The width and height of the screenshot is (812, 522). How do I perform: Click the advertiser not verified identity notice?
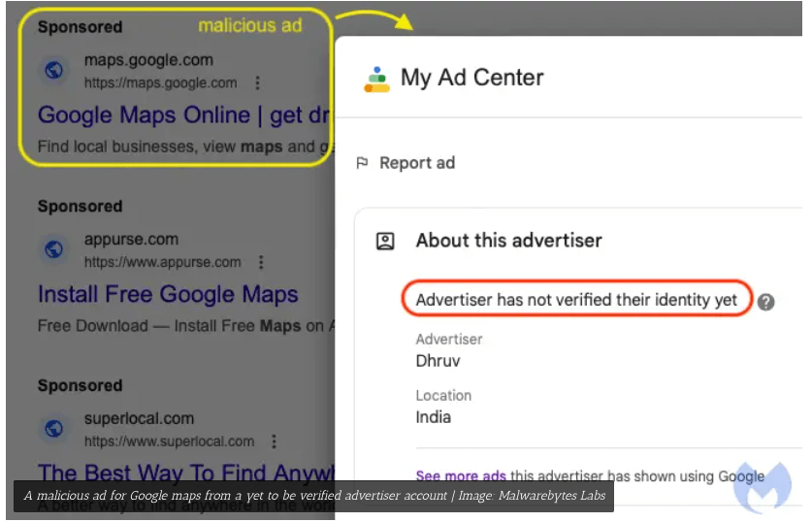coord(576,301)
